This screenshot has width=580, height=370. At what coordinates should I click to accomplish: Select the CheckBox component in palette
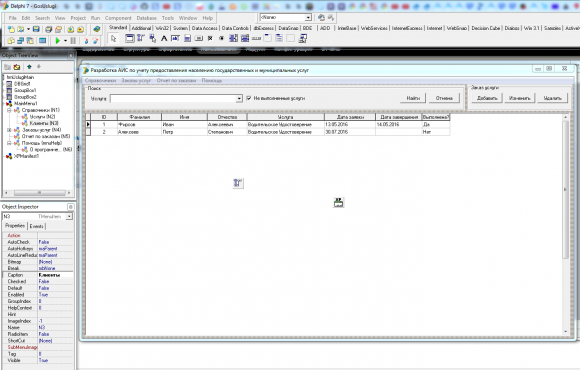210,38
